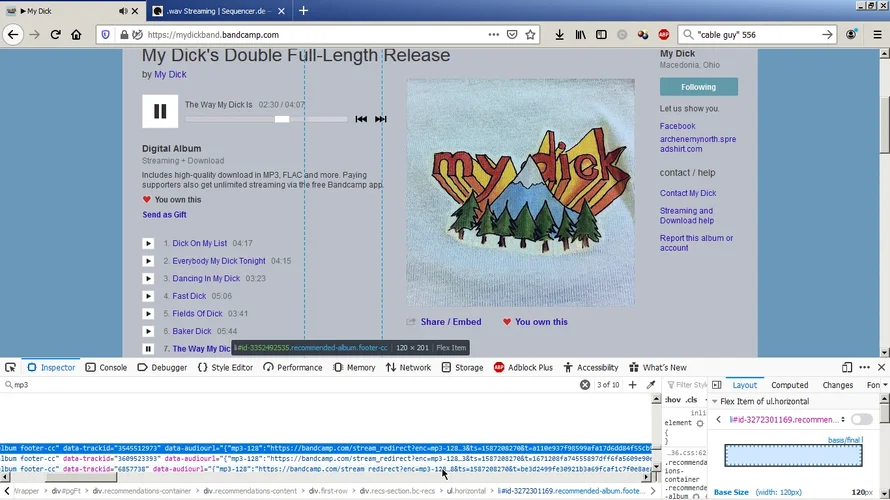Open the Performance panel
Viewport: 890px width, 500px height.
[293, 368]
